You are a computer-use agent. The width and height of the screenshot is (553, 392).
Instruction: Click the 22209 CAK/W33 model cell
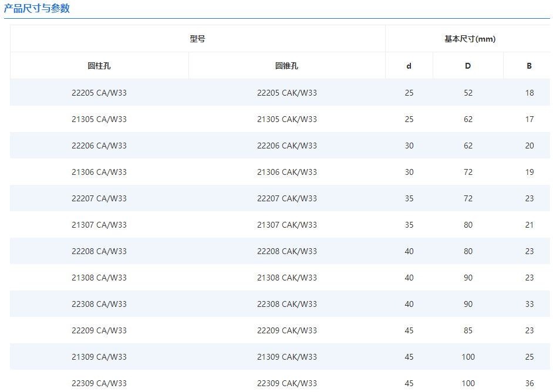click(x=286, y=330)
